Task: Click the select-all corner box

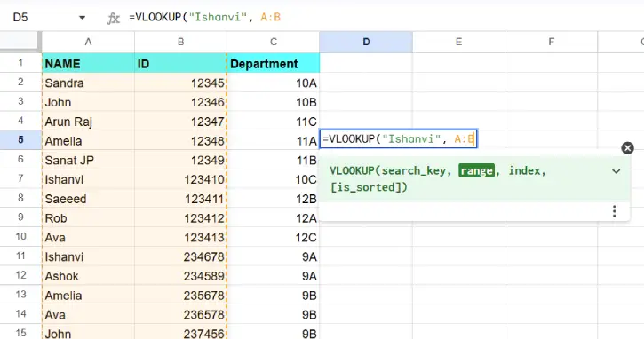Action: pyautogui.click(x=20, y=42)
